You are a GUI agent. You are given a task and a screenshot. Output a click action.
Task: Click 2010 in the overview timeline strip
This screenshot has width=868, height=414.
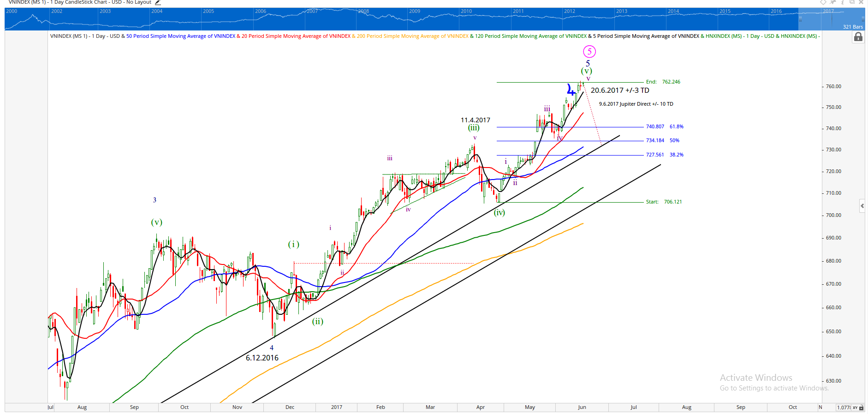pyautogui.click(x=466, y=11)
